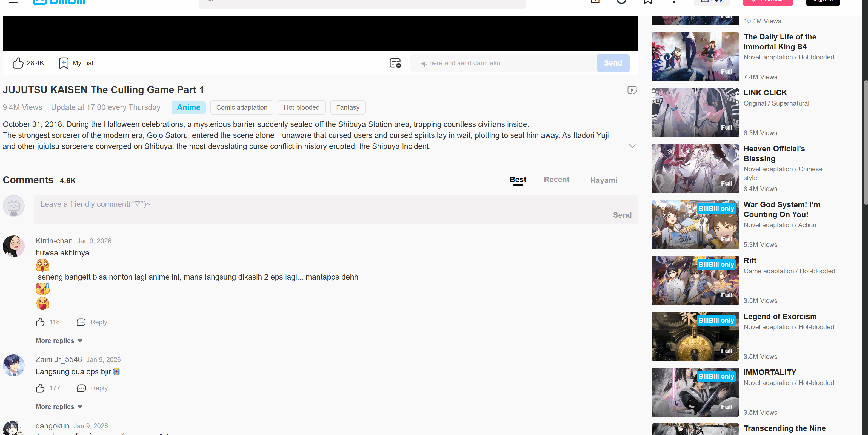Open the 'IMMORTALITY' title link
The height and width of the screenshot is (435, 868).
[x=770, y=372]
